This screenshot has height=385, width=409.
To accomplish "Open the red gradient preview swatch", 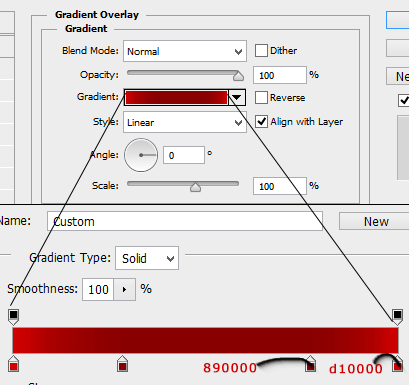I will point(176,97).
